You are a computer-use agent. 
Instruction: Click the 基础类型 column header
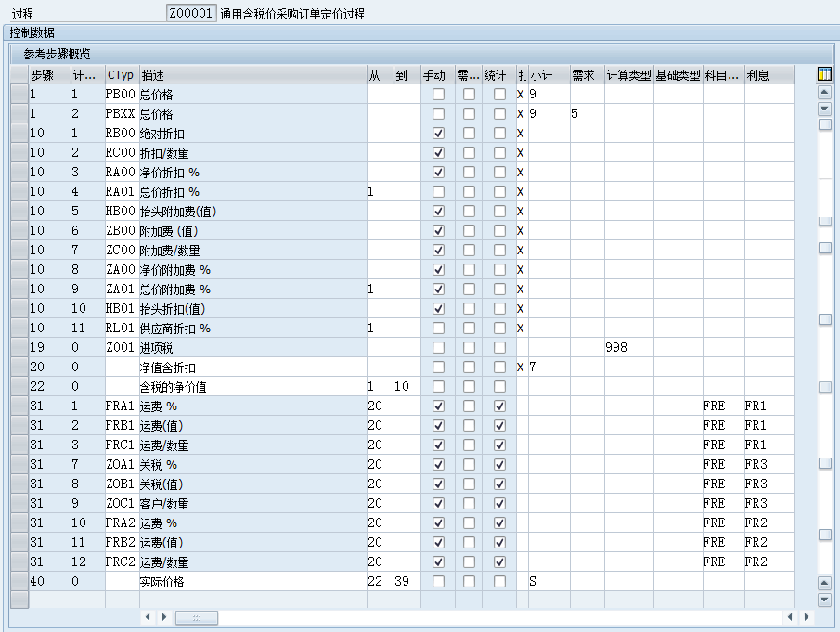tap(678, 75)
